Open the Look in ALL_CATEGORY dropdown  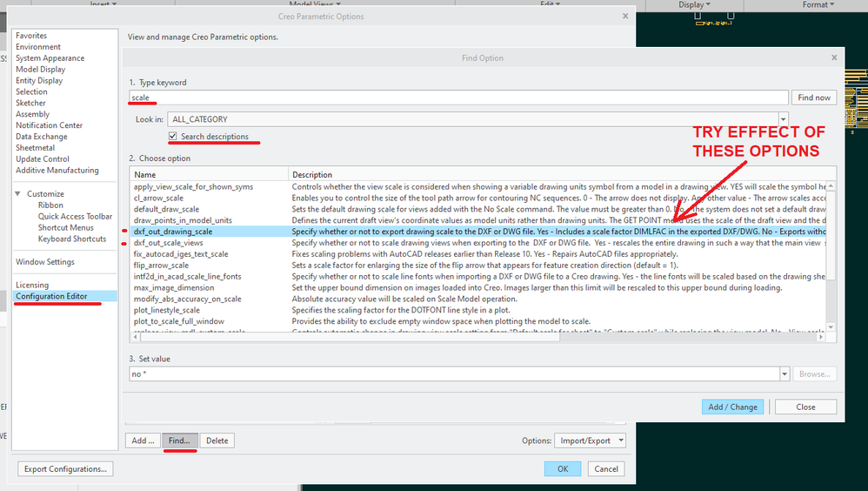783,119
